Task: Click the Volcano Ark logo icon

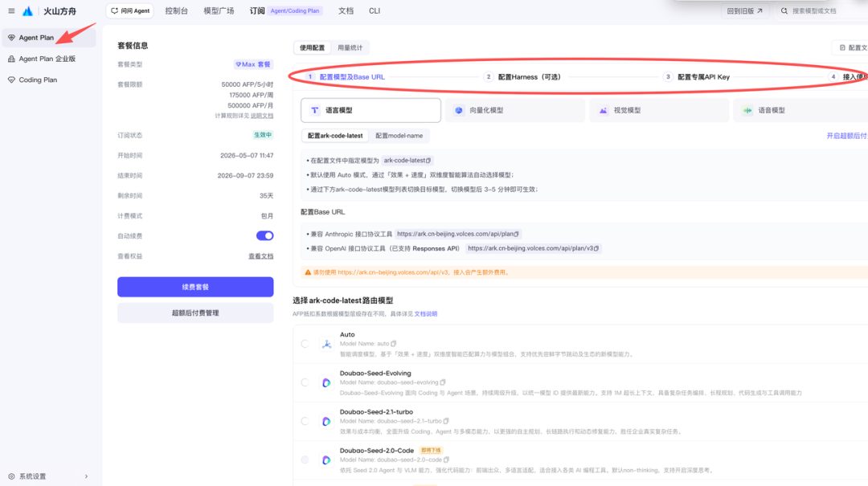Action: coord(27,10)
